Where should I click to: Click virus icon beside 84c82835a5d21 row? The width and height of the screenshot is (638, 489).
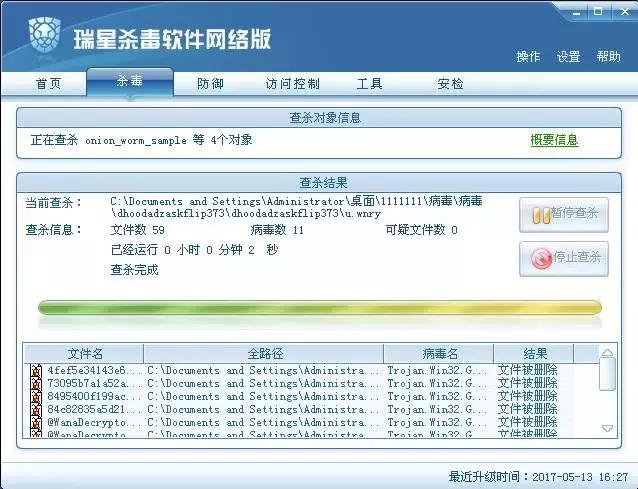point(36,410)
